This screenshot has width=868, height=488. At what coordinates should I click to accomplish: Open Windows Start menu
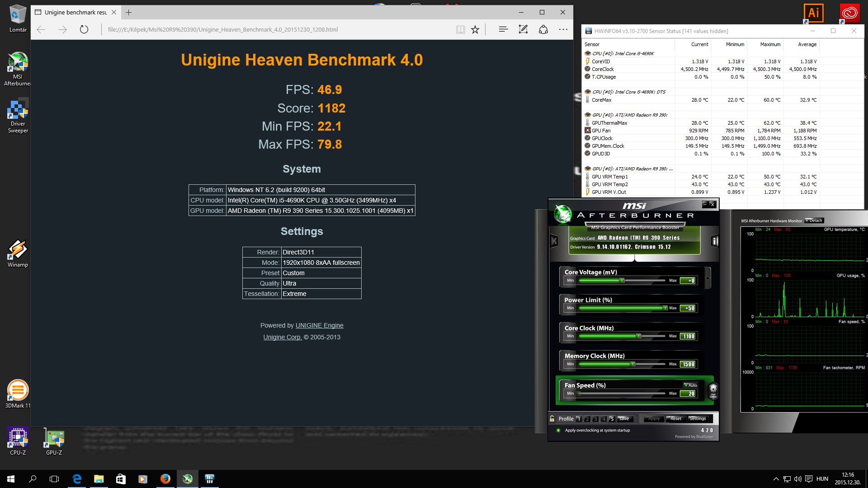11,479
